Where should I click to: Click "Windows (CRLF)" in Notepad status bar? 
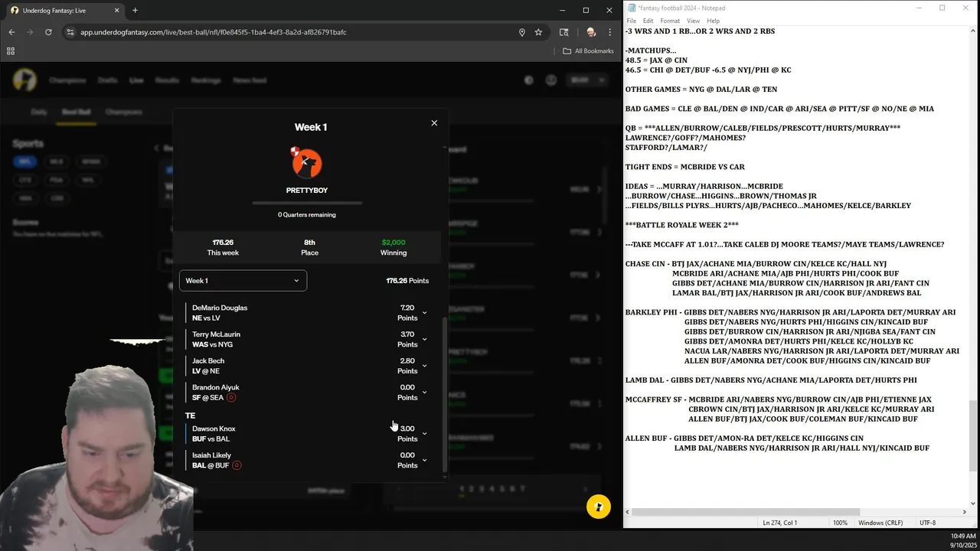880,523
